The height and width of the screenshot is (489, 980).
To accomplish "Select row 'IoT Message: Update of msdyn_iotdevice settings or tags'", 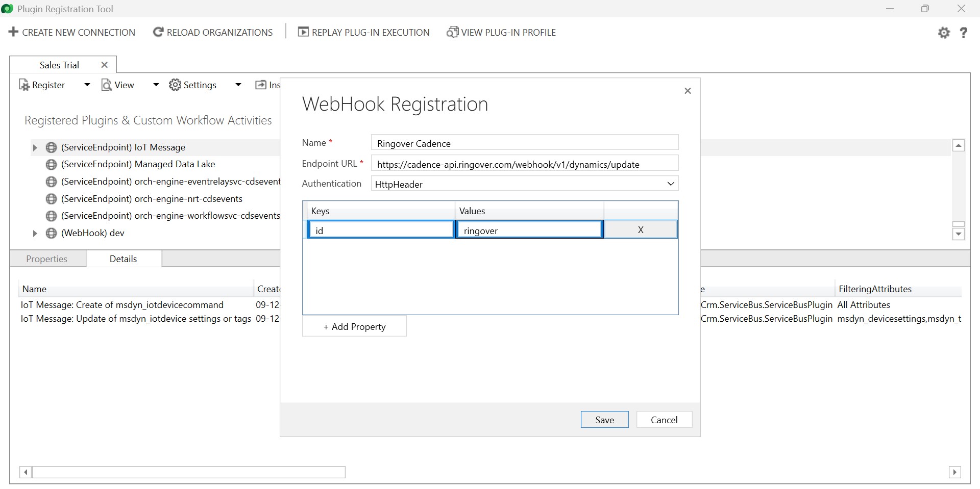I will [136, 319].
